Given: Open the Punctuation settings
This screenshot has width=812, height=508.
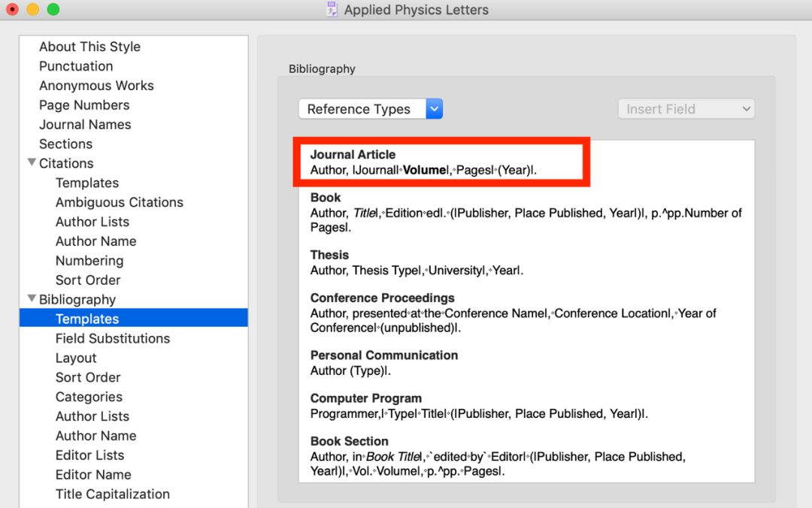Looking at the screenshot, I should click(76, 66).
